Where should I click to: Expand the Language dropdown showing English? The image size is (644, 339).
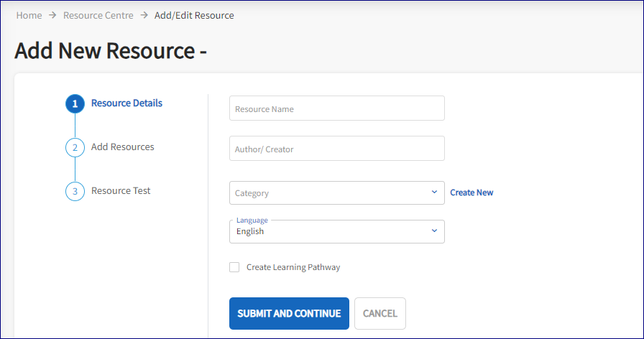tap(337, 231)
